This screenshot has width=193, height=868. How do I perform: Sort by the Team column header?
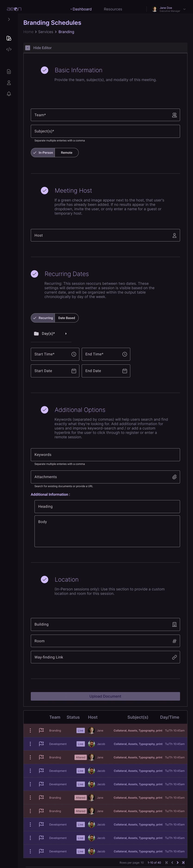coord(55,717)
